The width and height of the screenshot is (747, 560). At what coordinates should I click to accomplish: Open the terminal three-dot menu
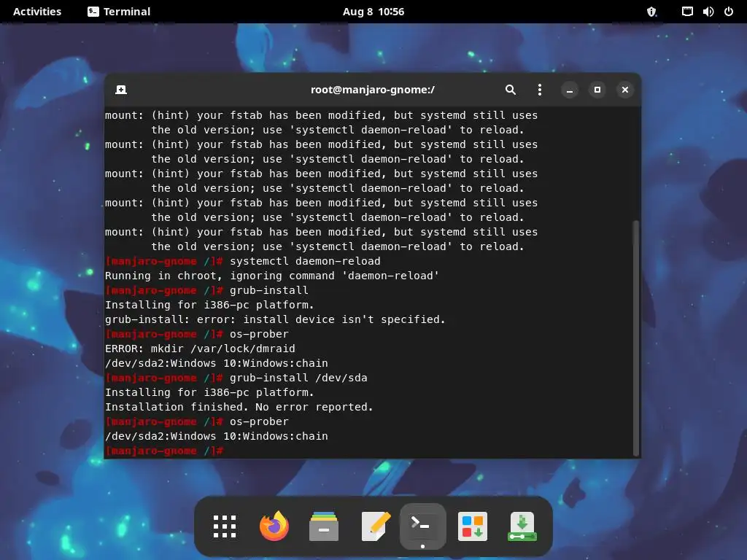tap(539, 90)
